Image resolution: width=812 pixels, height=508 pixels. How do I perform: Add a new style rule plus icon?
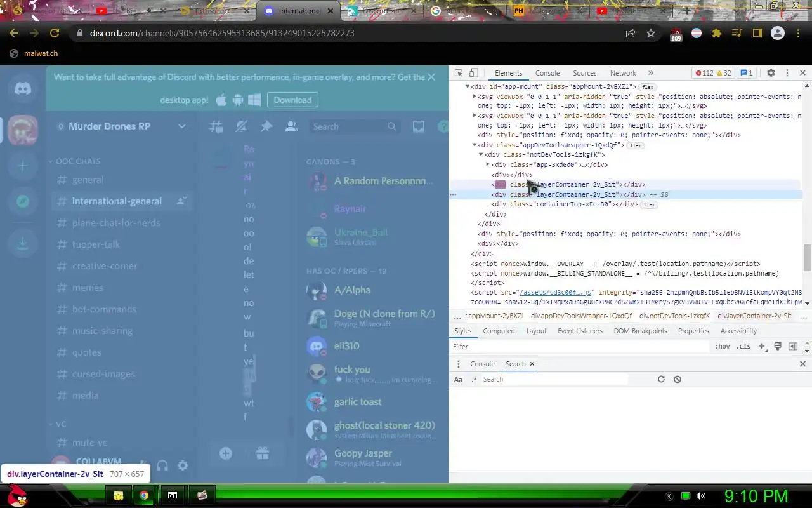pos(762,347)
